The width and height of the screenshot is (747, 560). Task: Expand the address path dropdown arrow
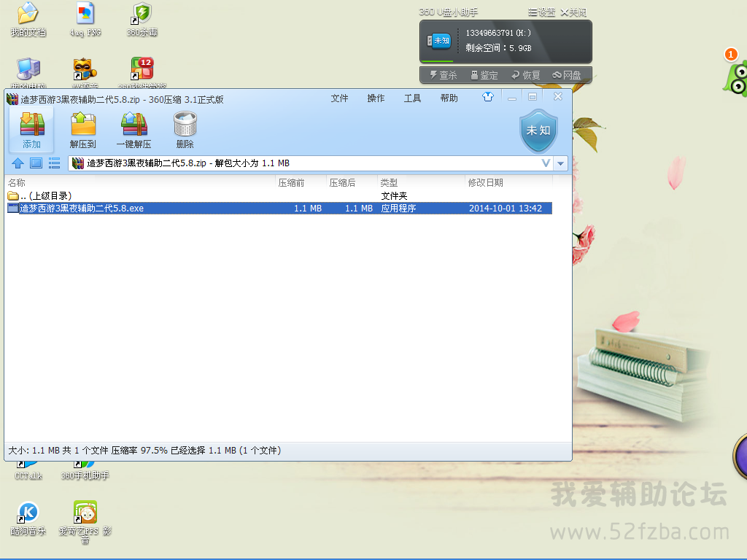[x=561, y=163]
